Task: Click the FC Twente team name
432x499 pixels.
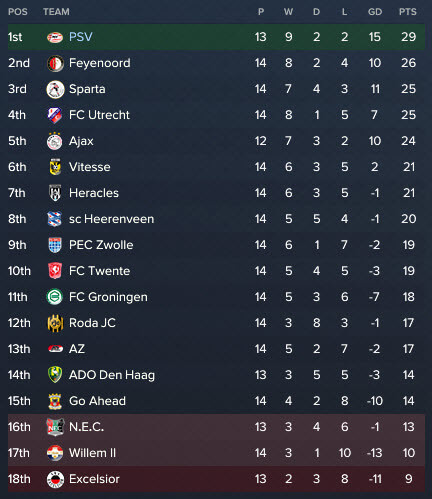Action: pyautogui.click(x=99, y=271)
